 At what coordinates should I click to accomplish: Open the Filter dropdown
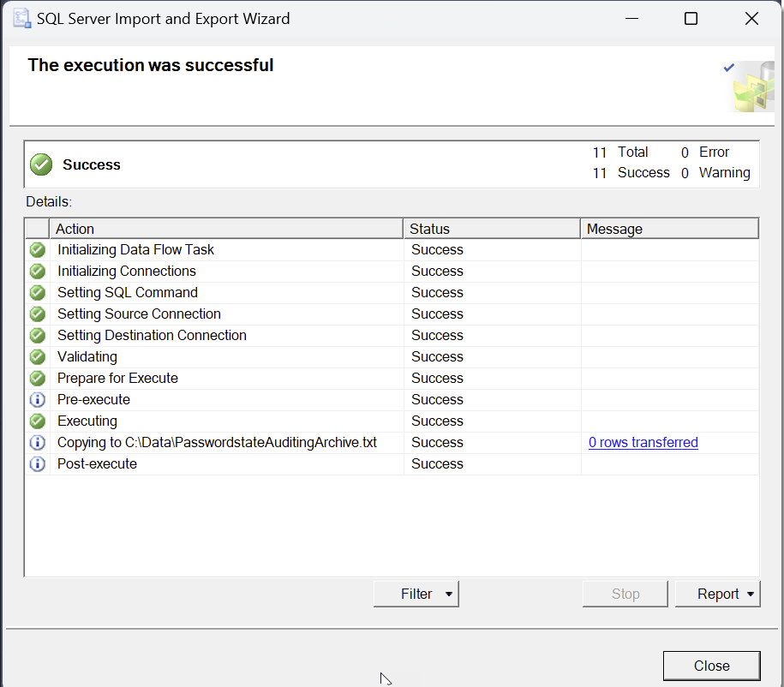(x=416, y=594)
